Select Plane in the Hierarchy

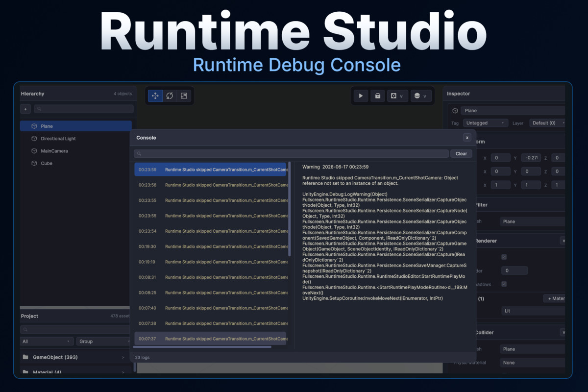coord(76,126)
